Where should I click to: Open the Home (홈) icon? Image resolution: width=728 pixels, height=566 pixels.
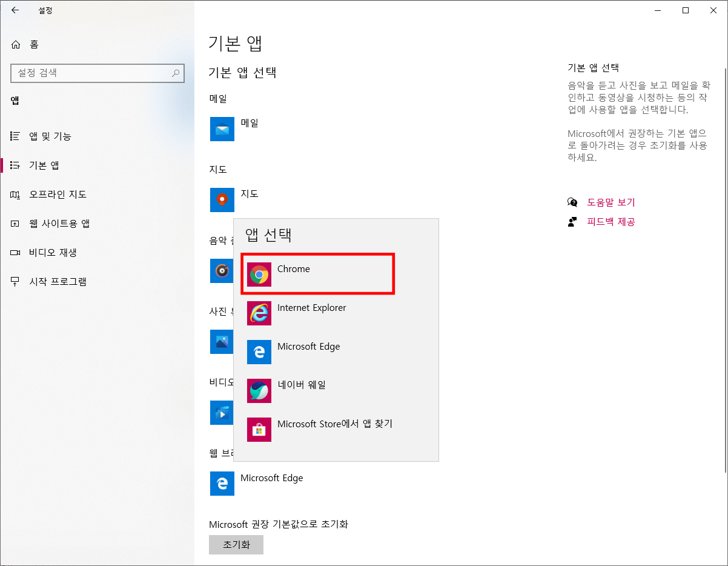coord(16,44)
